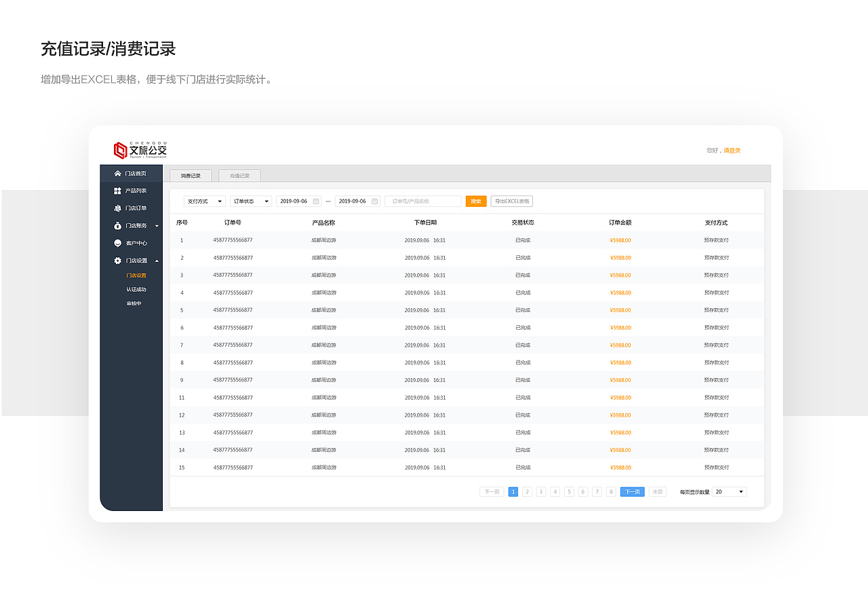The height and width of the screenshot is (606, 868).
Task: Go to page 4
Action: coord(555,492)
